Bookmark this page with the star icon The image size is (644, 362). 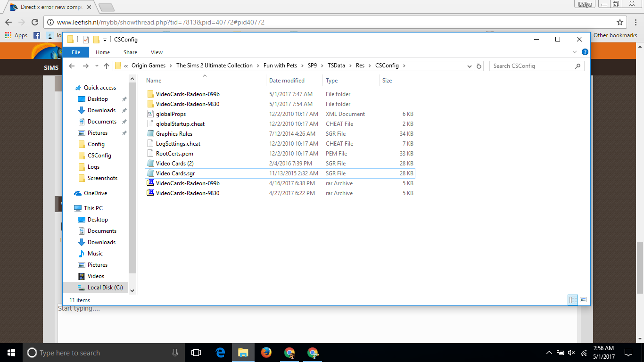click(620, 22)
